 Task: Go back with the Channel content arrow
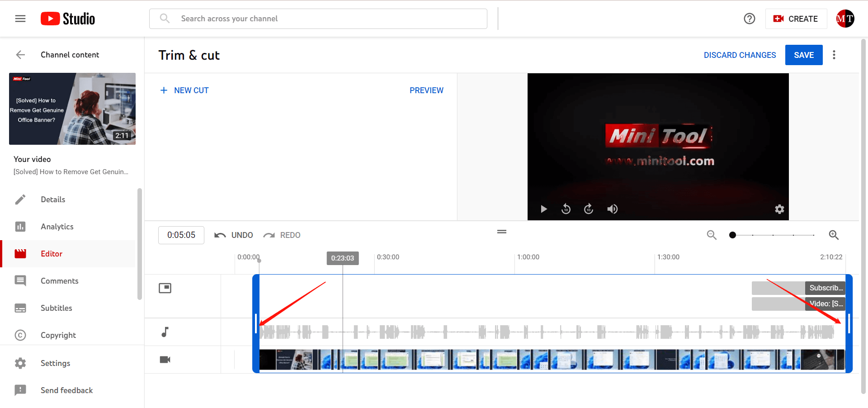tap(20, 55)
